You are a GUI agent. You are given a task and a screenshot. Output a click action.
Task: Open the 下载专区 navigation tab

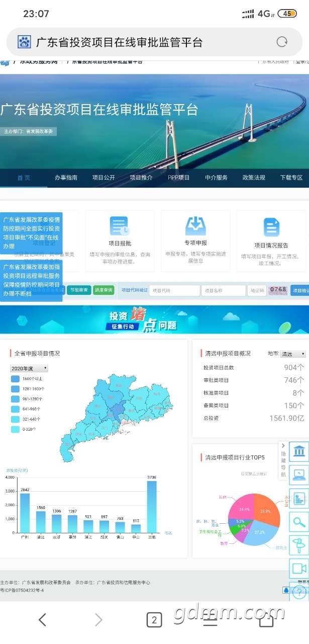pos(291,178)
